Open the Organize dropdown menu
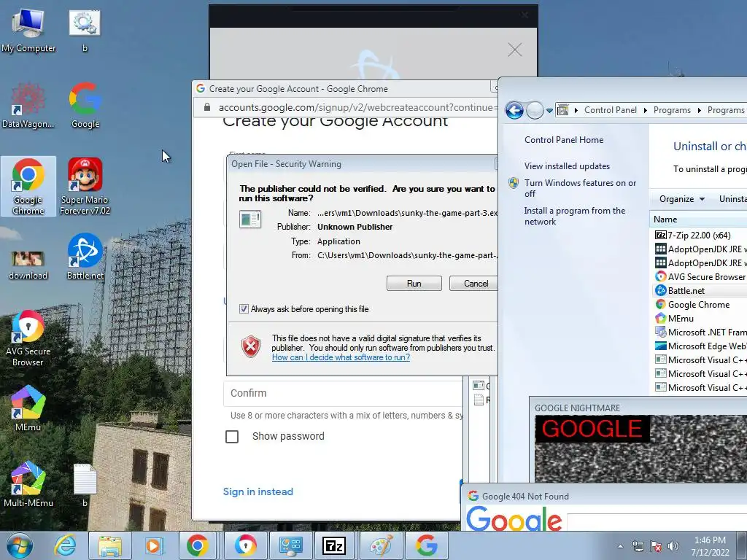The image size is (747, 560). 682,199
